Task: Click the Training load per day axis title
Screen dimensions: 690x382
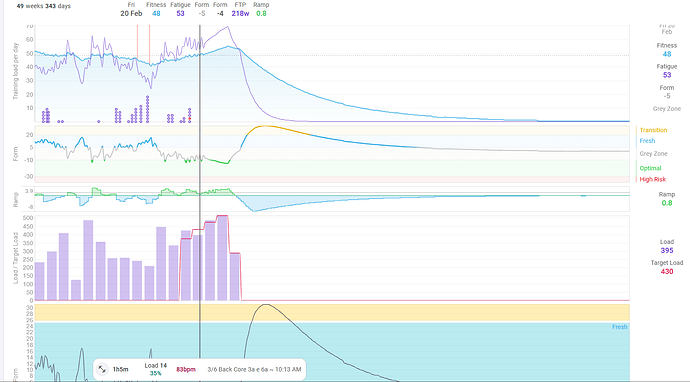Action: pyautogui.click(x=16, y=71)
